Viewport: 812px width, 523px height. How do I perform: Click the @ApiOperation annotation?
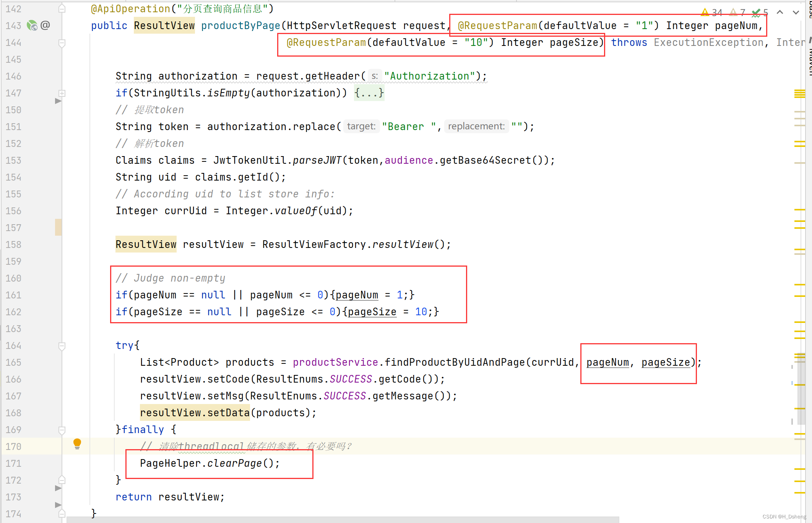[x=131, y=9]
